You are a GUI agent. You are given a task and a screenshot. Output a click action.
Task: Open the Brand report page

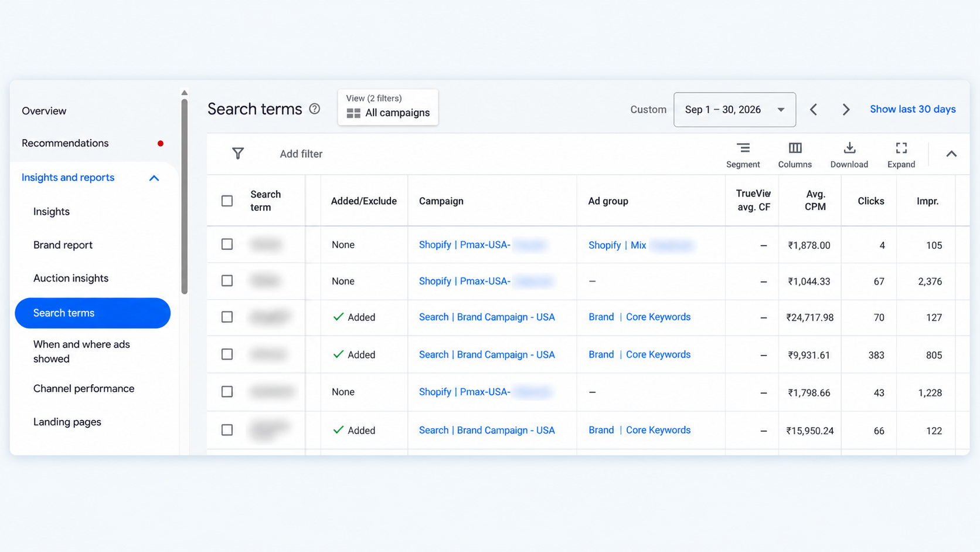pyautogui.click(x=63, y=245)
